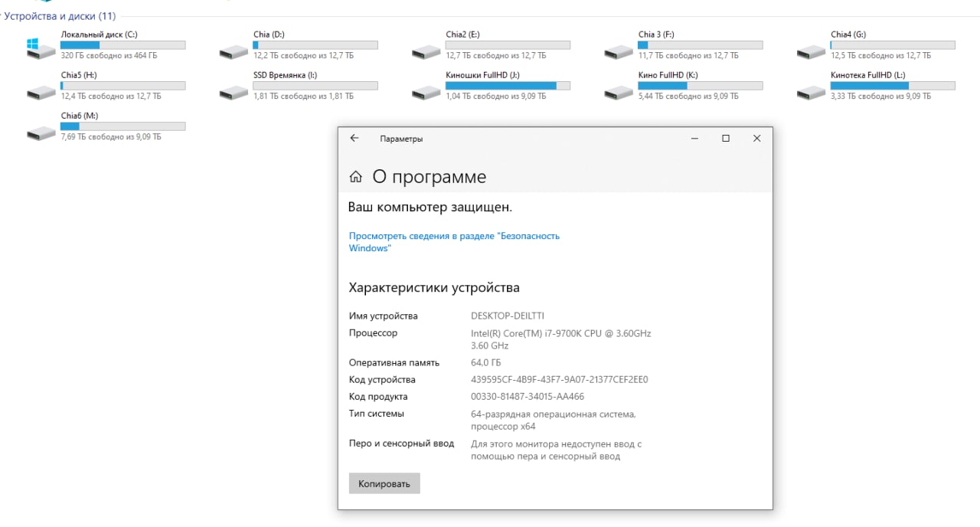
Task: Select the Chia (D:) drive icon
Action: (x=234, y=52)
